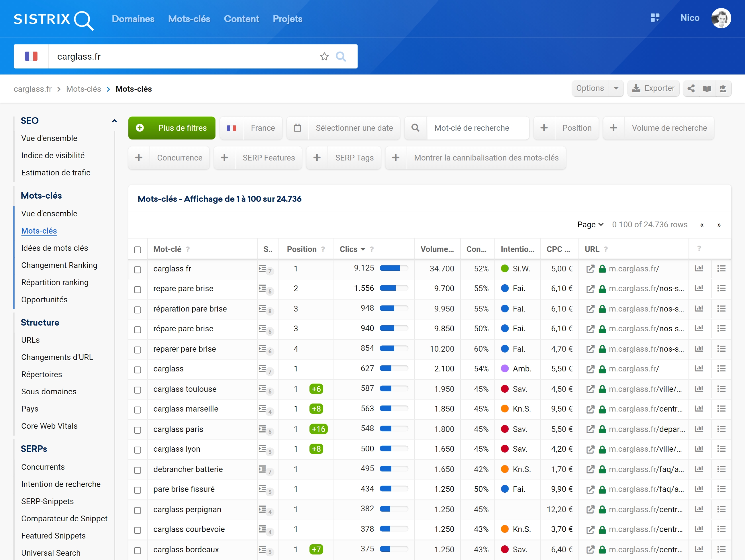Collapse the SEO sidebar section
Screen dimensions: 745x560
(x=114, y=121)
